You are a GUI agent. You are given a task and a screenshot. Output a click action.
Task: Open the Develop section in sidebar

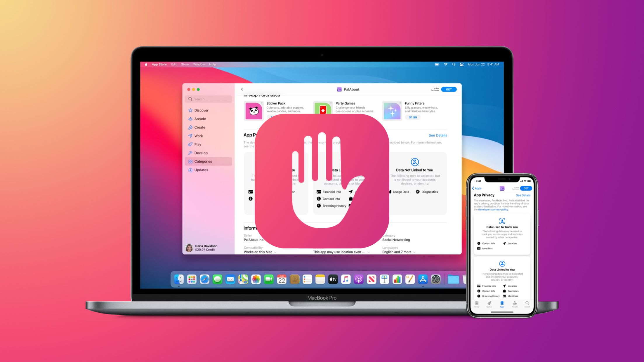tap(201, 152)
